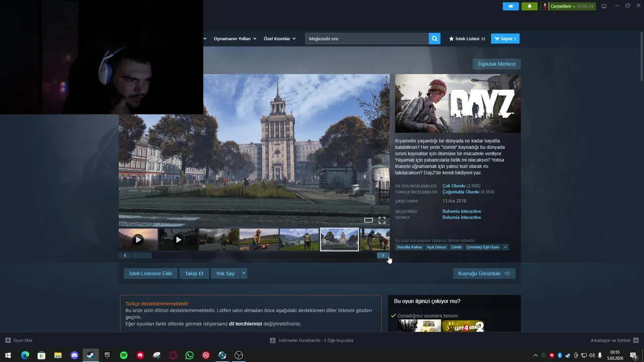Click the 'Takip Et' follow button
This screenshot has width=644, height=362.
pos(194,274)
